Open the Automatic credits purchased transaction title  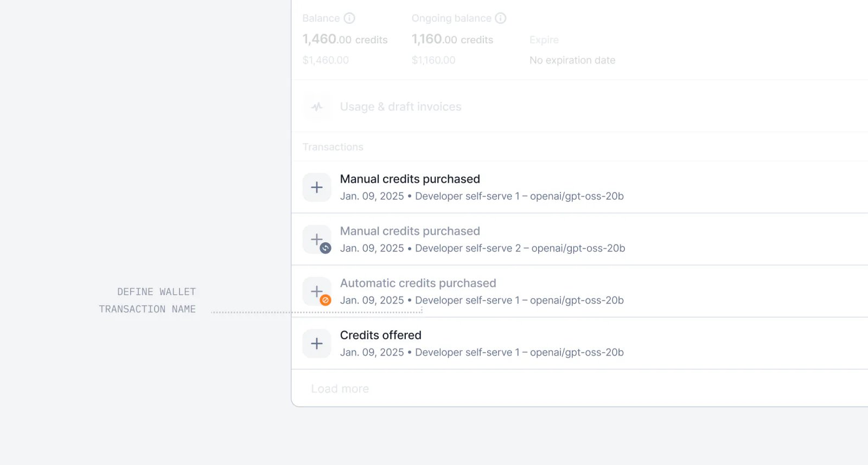coord(418,283)
